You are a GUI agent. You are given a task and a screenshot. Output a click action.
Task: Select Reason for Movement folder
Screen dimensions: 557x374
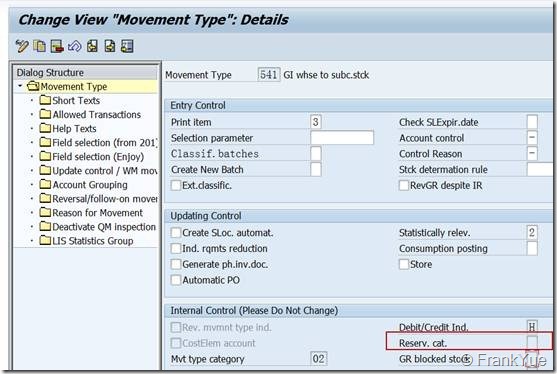click(x=91, y=213)
